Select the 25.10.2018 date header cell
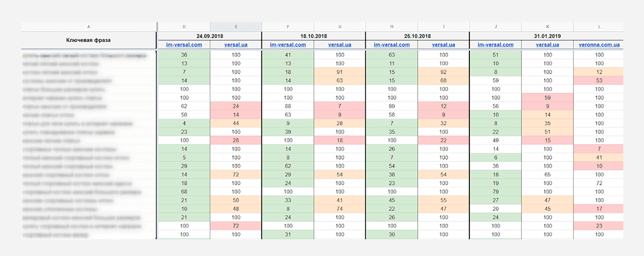Viewport: 644px width, 256px height. coord(417,36)
